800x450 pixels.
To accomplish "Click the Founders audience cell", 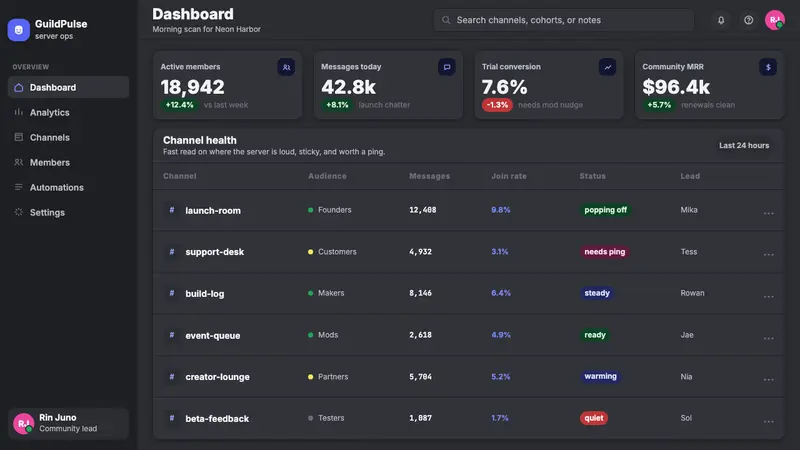I will click(330, 210).
